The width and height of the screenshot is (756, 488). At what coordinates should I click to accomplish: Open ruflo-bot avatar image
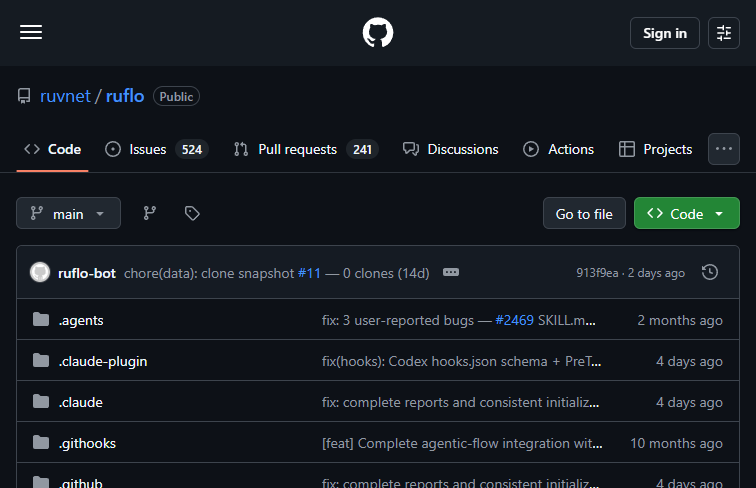[40, 272]
